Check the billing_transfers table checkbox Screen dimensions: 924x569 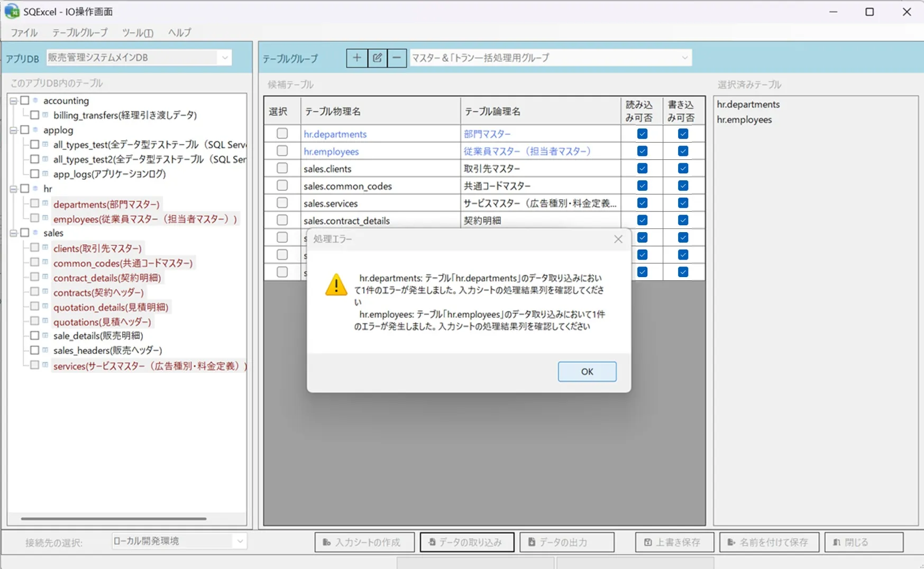[x=35, y=115]
